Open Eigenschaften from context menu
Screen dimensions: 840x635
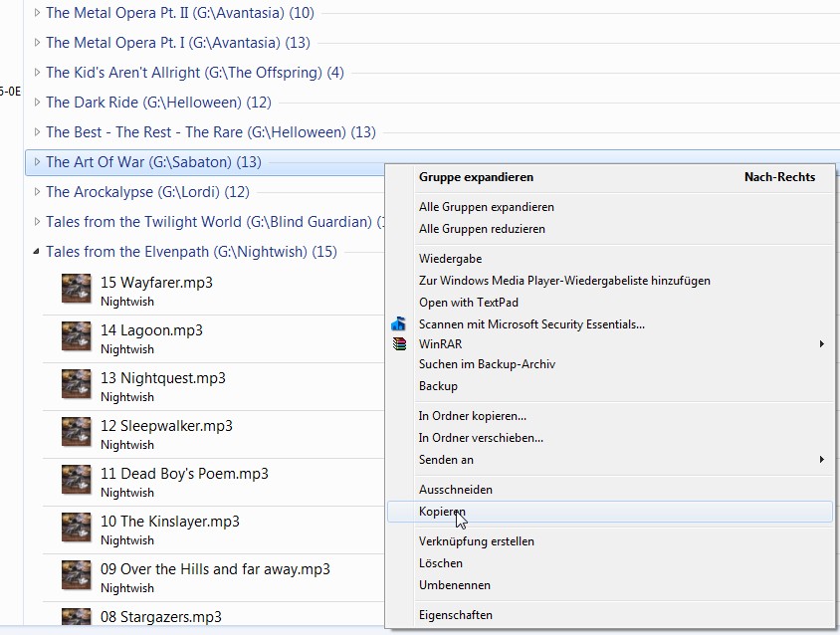610,615
